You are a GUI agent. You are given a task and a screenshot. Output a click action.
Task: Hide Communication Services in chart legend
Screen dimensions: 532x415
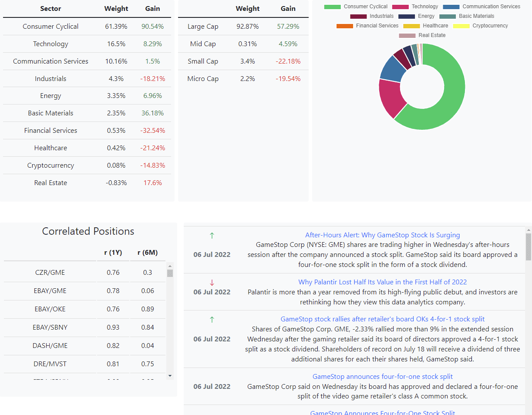[451, 7]
